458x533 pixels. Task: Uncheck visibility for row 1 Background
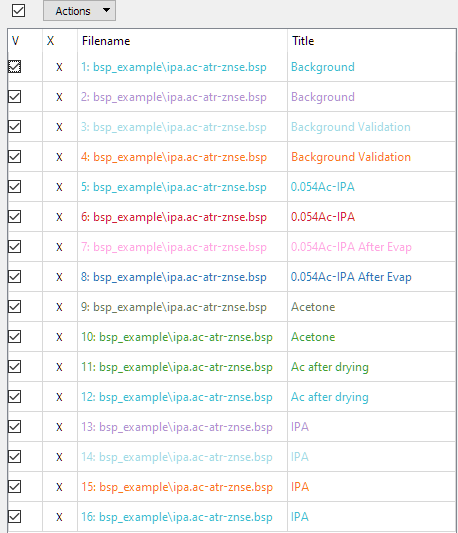pos(15,67)
